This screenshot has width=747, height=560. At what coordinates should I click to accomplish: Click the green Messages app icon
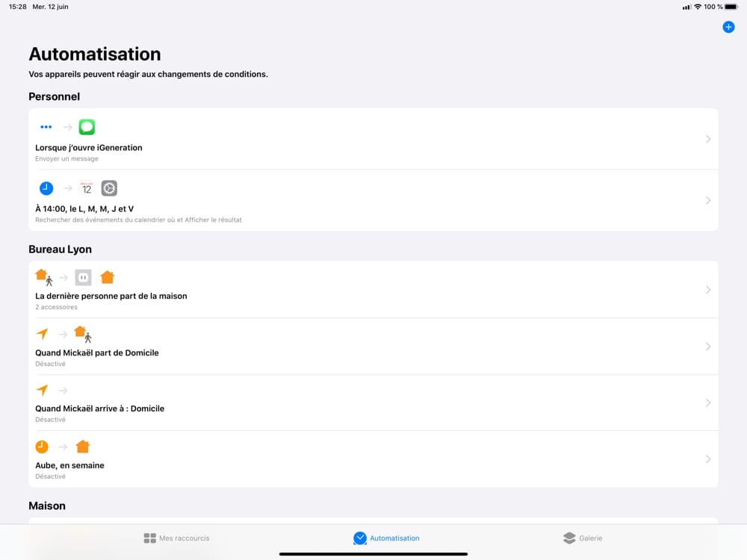87,127
